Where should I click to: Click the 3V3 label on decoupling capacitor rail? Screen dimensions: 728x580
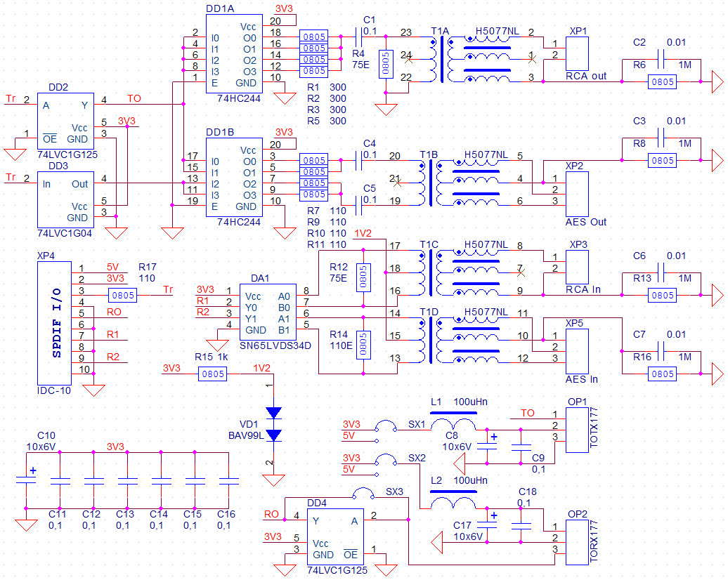click(115, 447)
